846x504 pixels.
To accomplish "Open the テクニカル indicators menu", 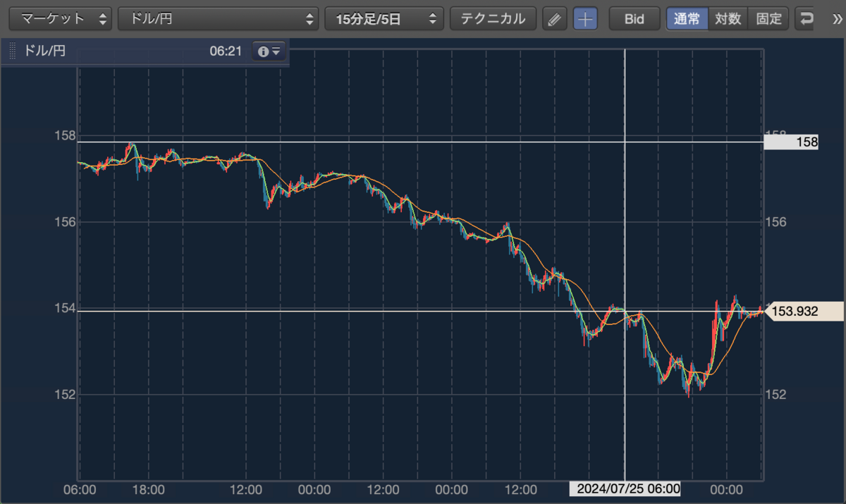I will [x=493, y=19].
